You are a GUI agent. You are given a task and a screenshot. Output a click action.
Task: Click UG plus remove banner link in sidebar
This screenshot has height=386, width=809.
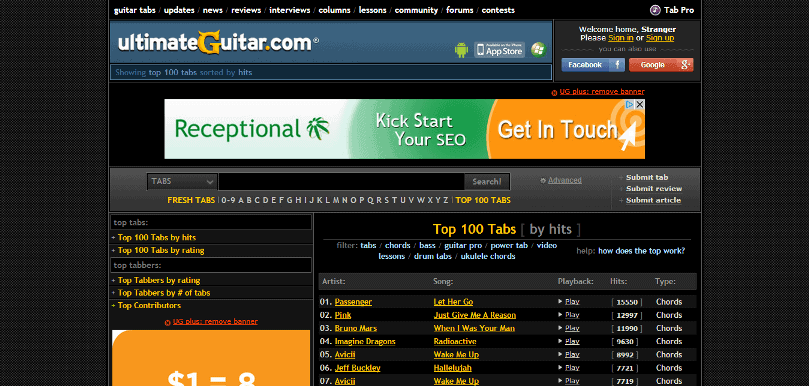tap(215, 321)
